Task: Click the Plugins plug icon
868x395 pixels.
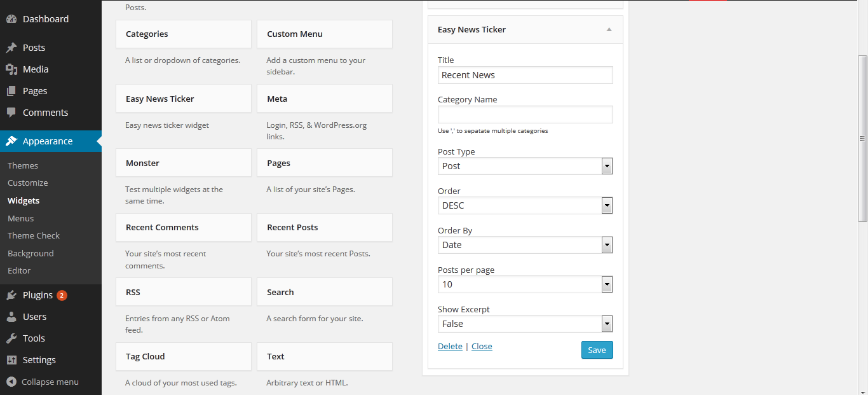Action: (x=11, y=295)
